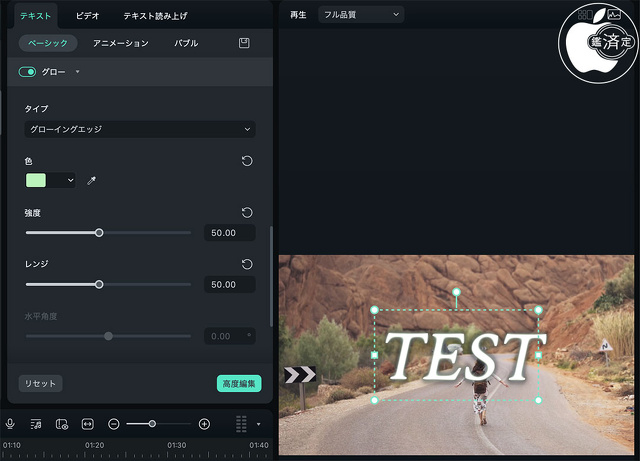The image size is (640, 461).
Task: Click the 強度 value input field
Action: 229,233
